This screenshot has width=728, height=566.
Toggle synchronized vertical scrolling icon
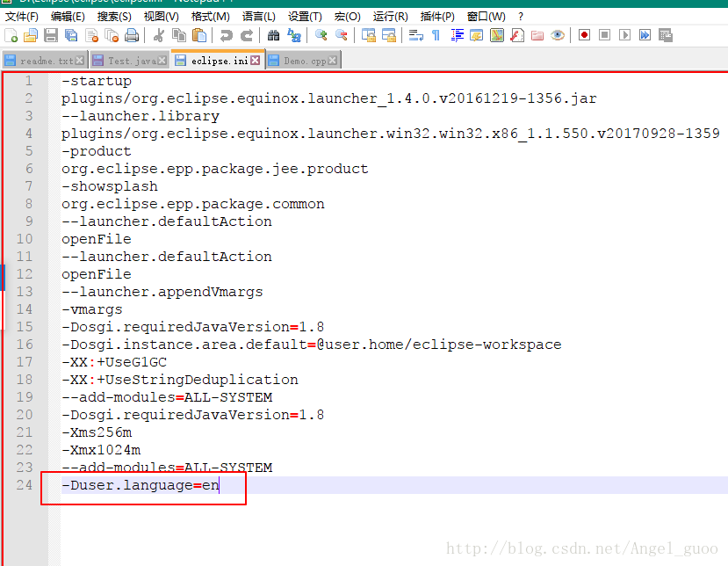[369, 35]
